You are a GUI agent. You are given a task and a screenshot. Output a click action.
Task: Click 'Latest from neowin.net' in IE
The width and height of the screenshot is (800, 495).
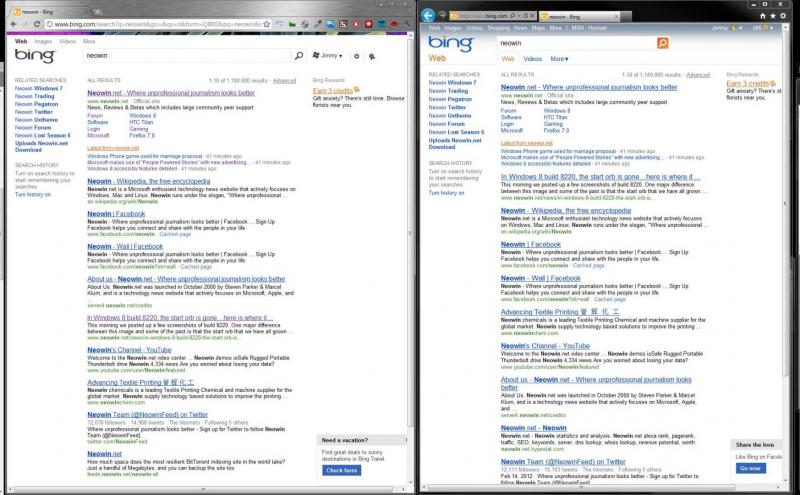click(527, 143)
